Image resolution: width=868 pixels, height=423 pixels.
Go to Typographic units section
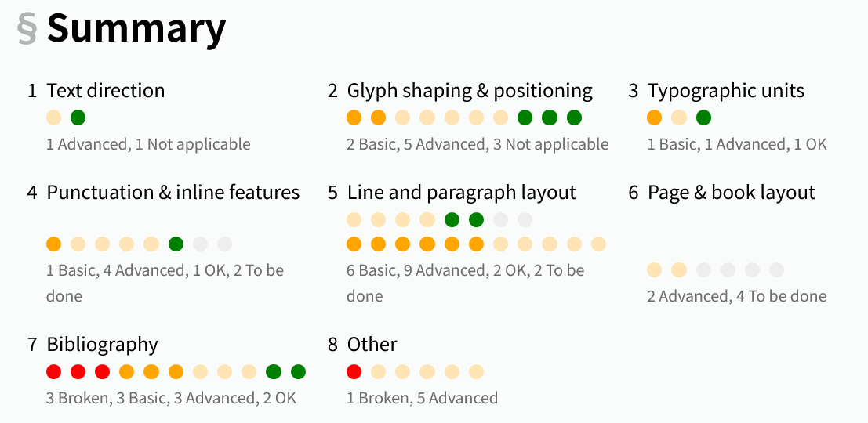(x=726, y=91)
